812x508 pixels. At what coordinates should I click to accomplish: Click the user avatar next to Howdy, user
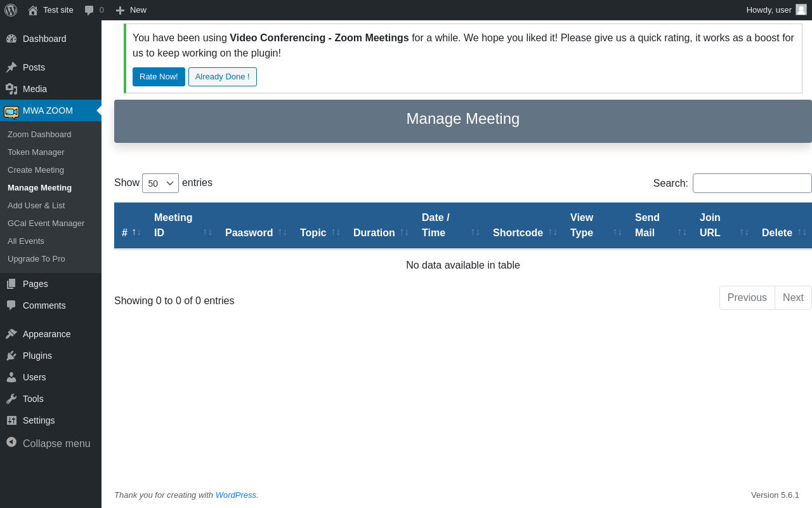[801, 10]
